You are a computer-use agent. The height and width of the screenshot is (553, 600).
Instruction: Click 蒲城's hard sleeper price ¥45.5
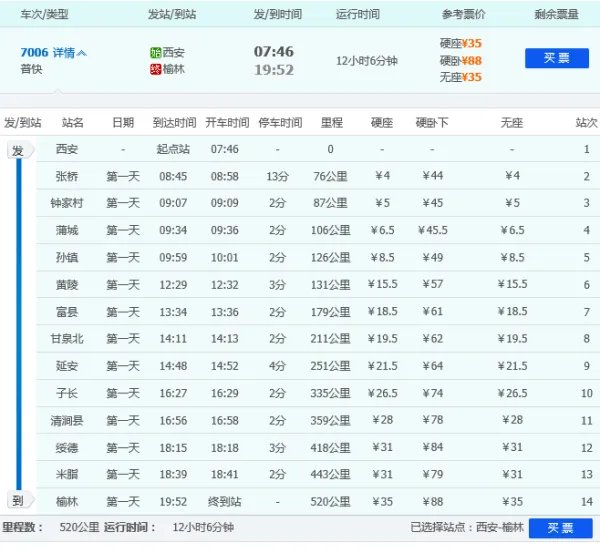[x=433, y=230]
